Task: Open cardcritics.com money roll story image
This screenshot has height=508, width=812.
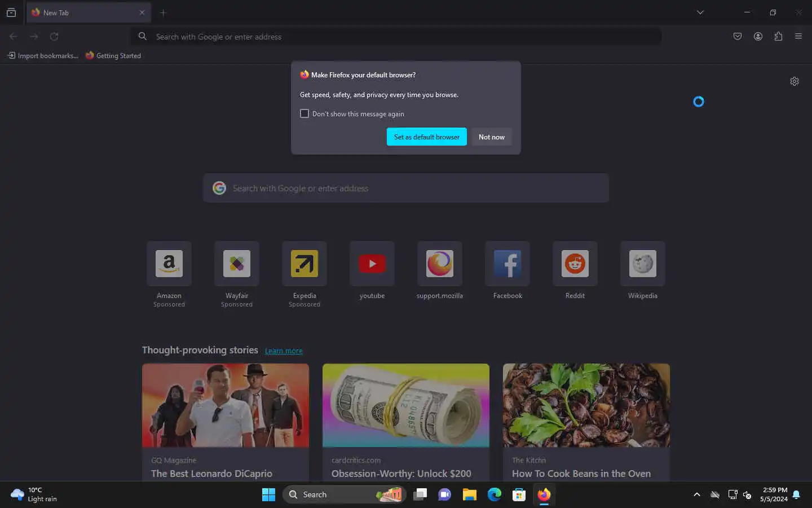Action: (x=406, y=405)
